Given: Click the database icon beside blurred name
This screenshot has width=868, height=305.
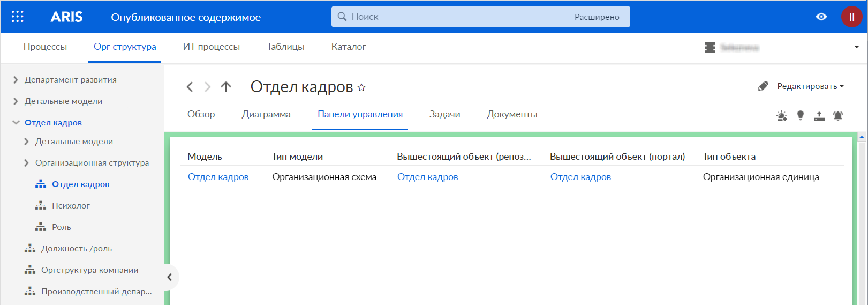Looking at the screenshot, I should pos(710,47).
